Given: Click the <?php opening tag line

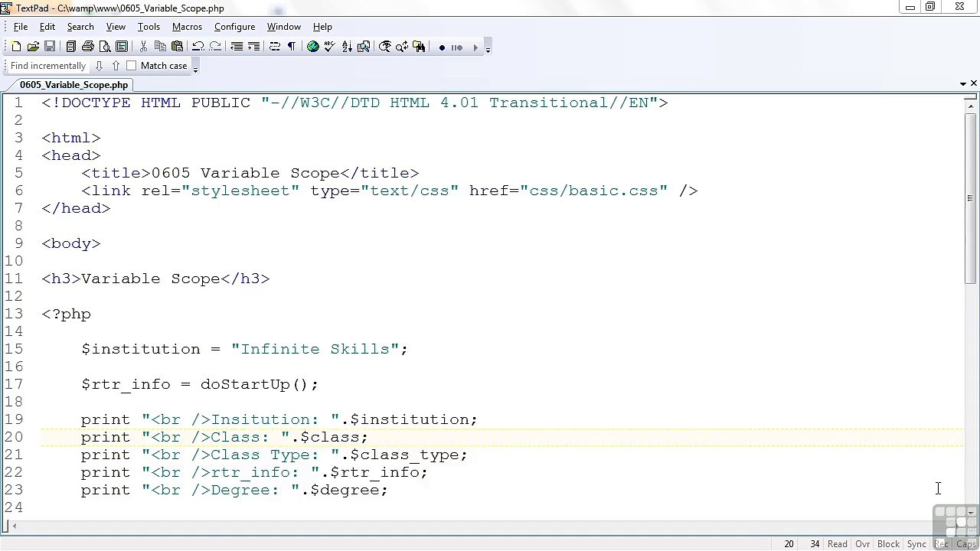Looking at the screenshot, I should pos(67,314).
